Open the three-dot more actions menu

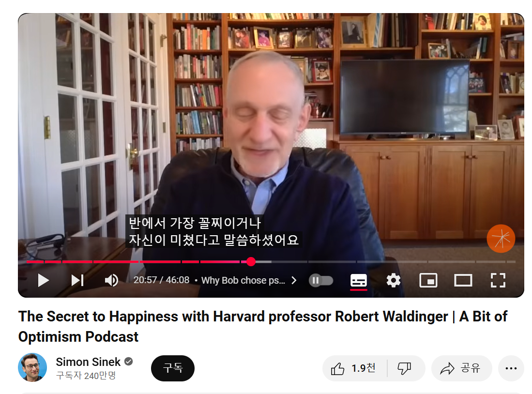[x=511, y=368]
